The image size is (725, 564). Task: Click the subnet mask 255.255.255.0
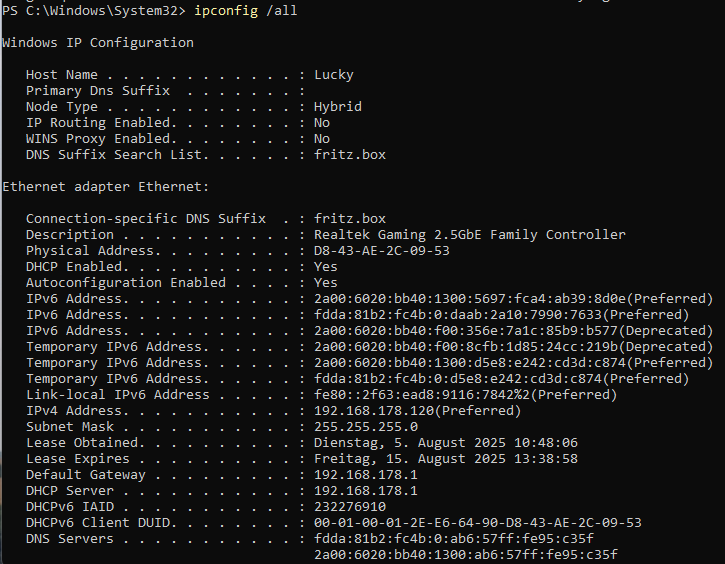366,427
